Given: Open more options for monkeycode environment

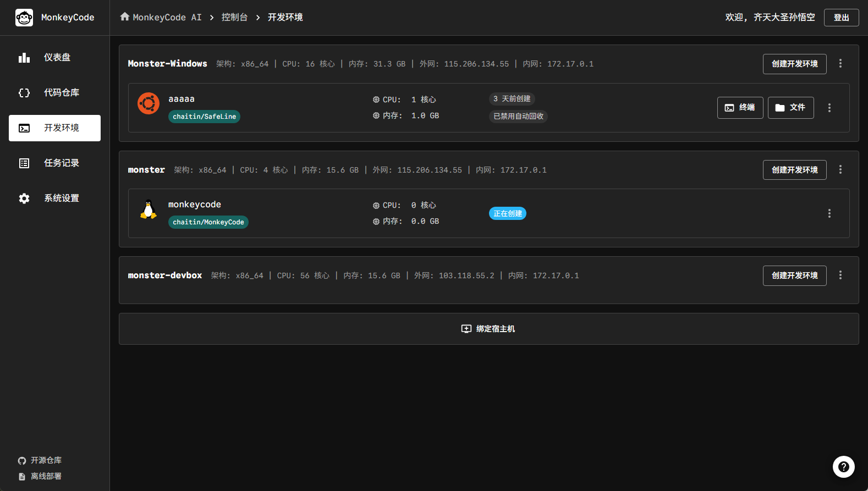Looking at the screenshot, I should (829, 213).
